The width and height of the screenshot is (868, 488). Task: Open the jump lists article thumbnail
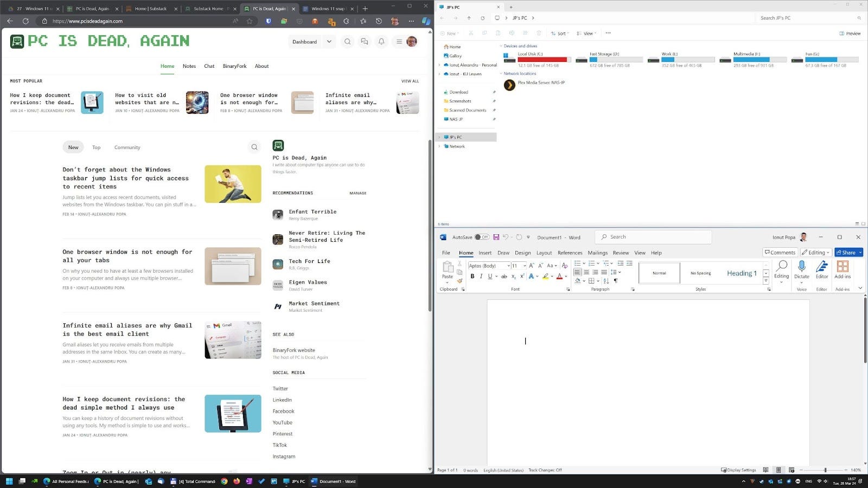coord(233,184)
